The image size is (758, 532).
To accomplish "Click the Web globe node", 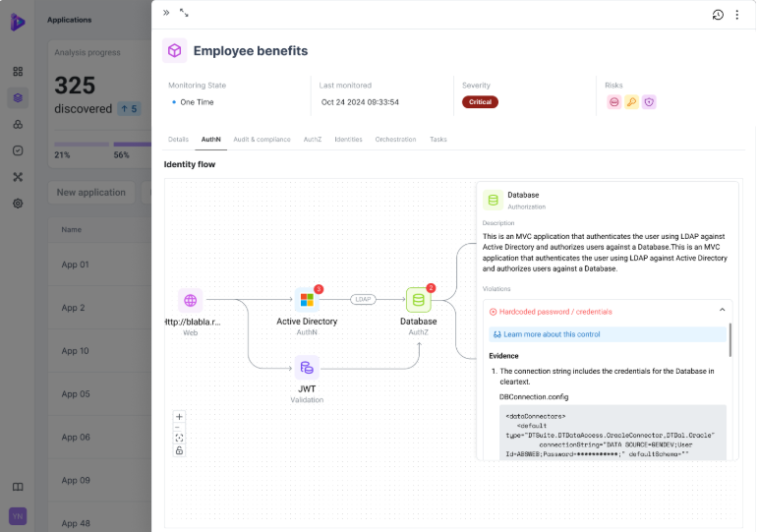I will tap(190, 300).
